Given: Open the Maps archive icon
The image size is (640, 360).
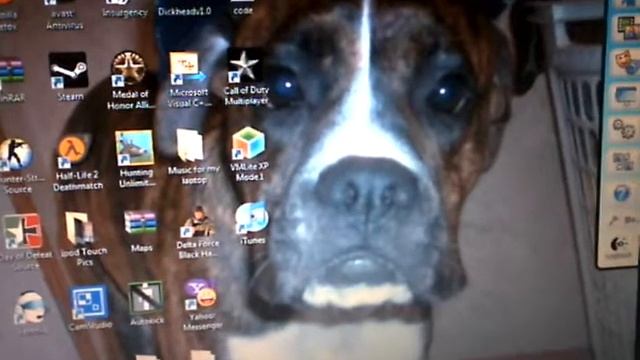Looking at the screenshot, I should (x=140, y=223).
